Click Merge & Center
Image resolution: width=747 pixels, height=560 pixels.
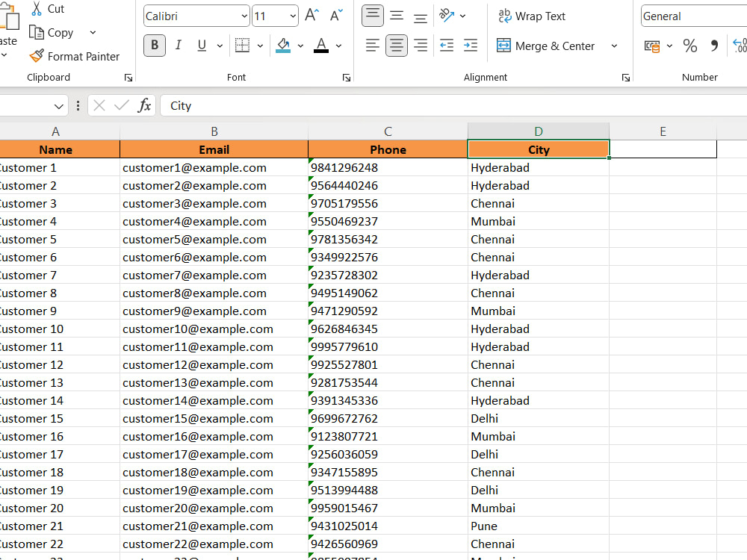click(545, 46)
